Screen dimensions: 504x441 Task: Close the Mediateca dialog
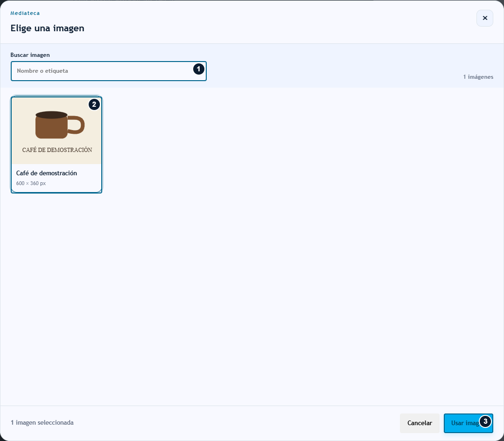coord(484,18)
